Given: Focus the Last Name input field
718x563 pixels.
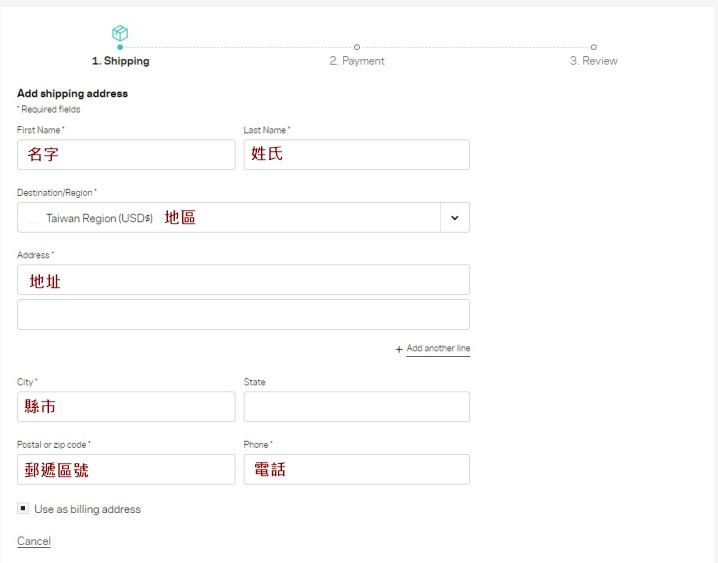Looking at the screenshot, I should pos(357,155).
